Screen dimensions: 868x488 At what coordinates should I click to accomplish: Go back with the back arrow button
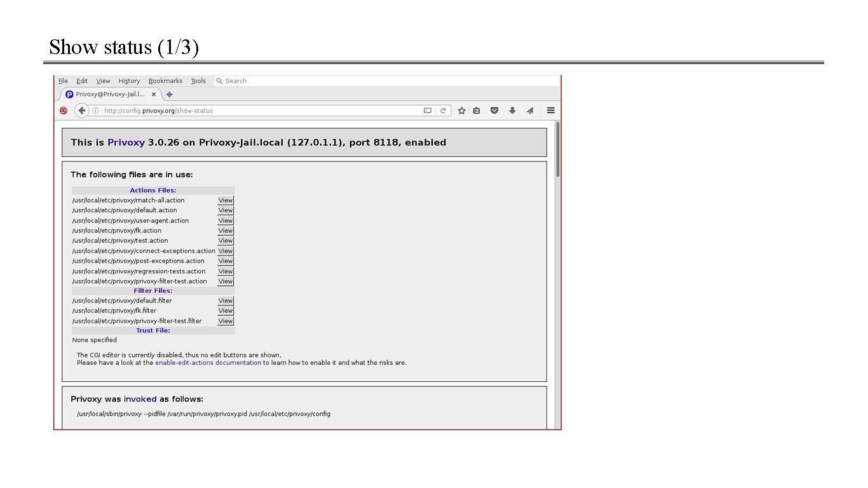tap(81, 111)
